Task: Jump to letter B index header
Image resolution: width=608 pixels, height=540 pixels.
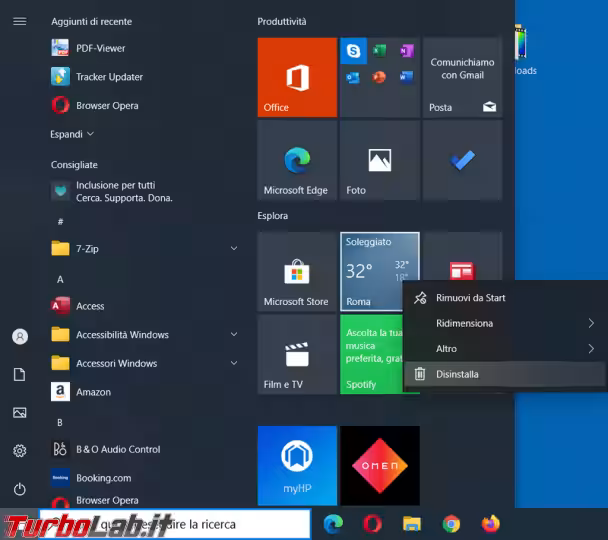Action: click(60, 423)
